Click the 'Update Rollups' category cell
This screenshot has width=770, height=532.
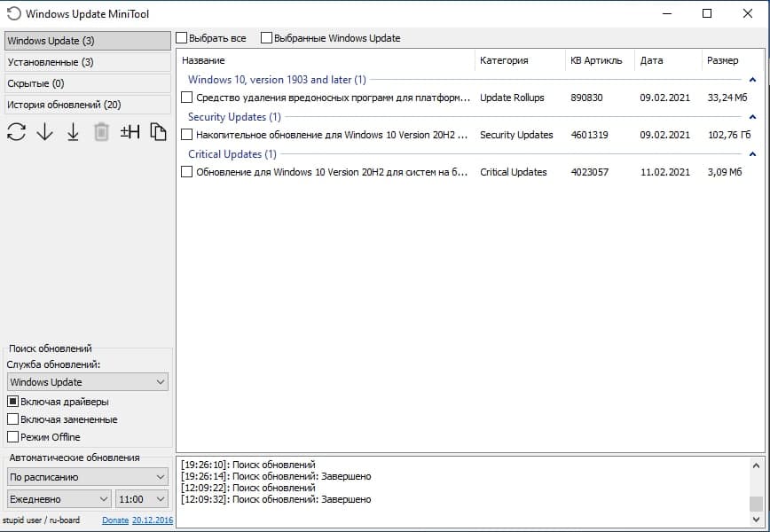(512, 98)
